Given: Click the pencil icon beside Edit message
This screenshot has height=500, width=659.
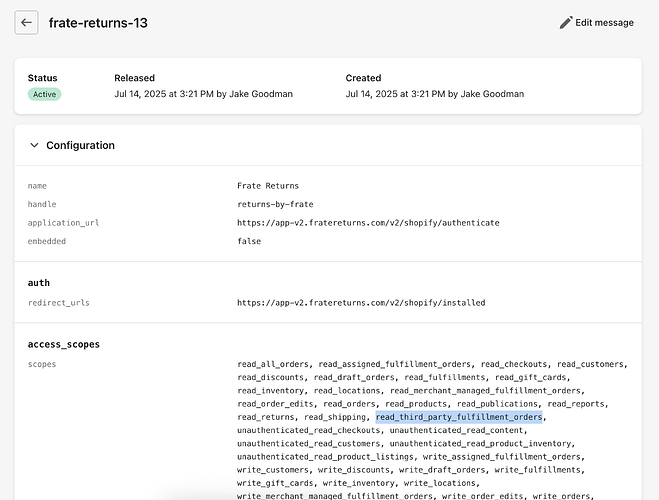Looking at the screenshot, I should [566, 23].
